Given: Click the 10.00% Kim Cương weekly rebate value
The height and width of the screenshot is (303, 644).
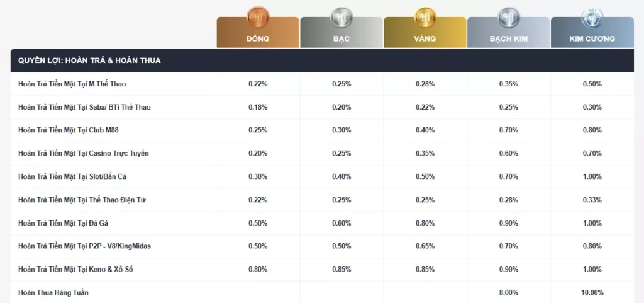Looking at the screenshot, I should point(592,293).
